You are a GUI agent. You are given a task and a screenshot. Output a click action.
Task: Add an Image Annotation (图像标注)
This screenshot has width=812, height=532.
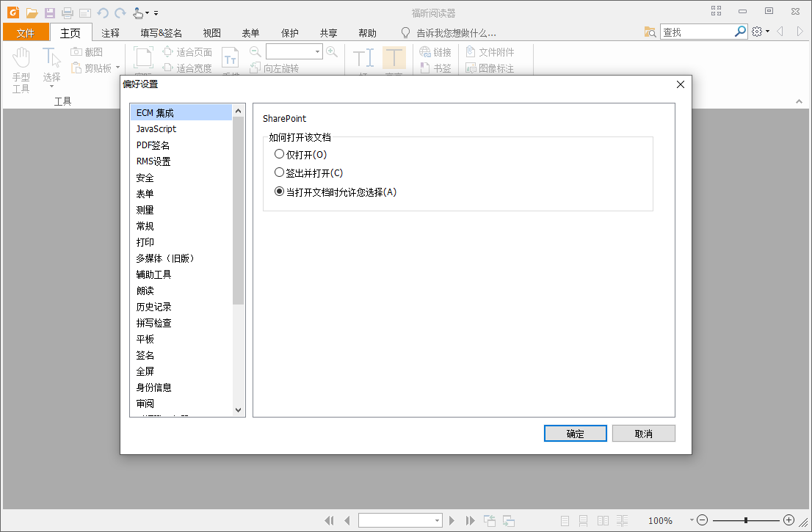pyautogui.click(x=492, y=67)
